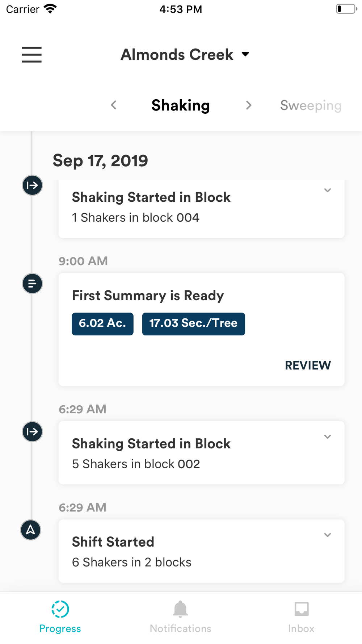Switch to the Sweeping stage

pos(311,105)
